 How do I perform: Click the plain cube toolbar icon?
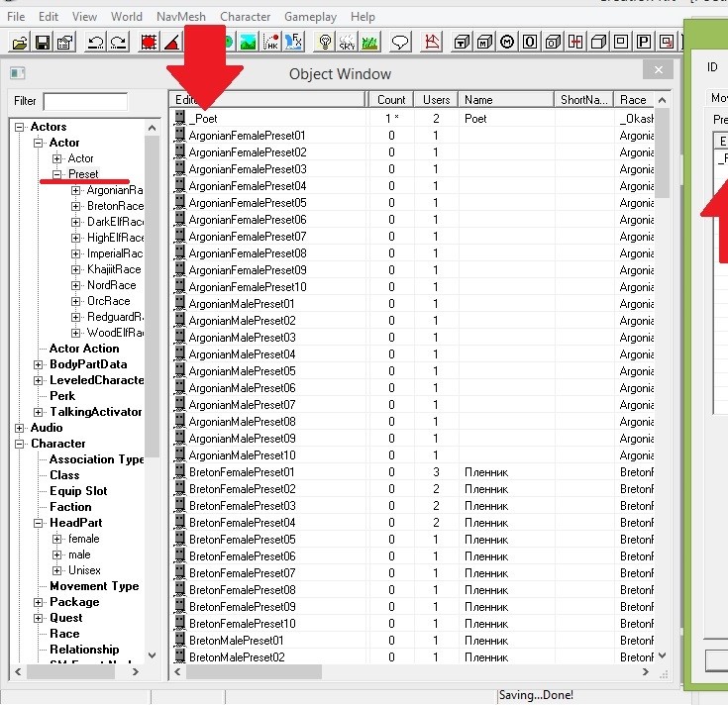point(598,43)
